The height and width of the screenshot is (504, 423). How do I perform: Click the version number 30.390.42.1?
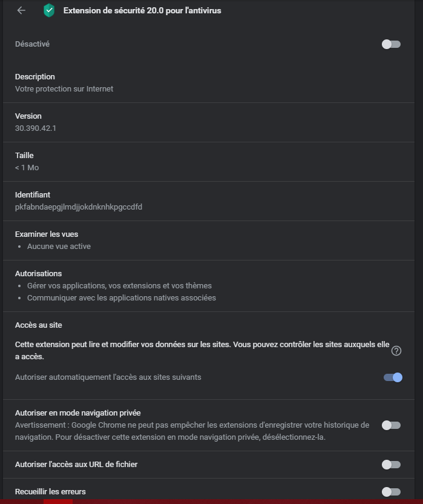coord(36,128)
